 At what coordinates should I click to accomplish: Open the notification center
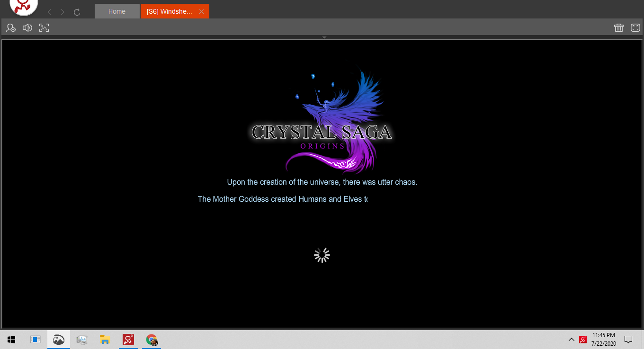click(x=628, y=340)
